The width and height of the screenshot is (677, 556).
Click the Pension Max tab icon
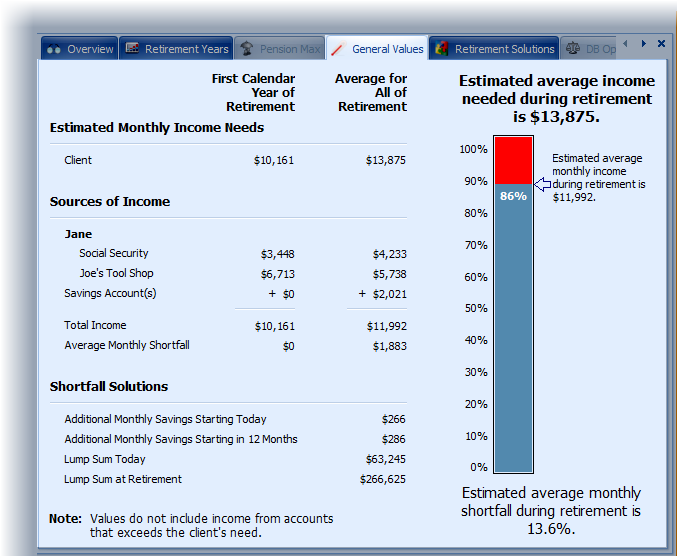tap(246, 49)
